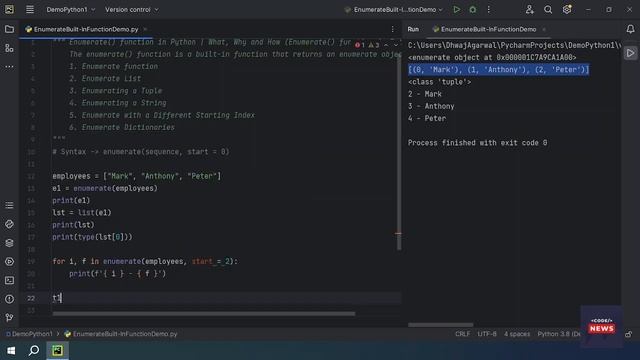Click the error count indicator in editor

360,45
